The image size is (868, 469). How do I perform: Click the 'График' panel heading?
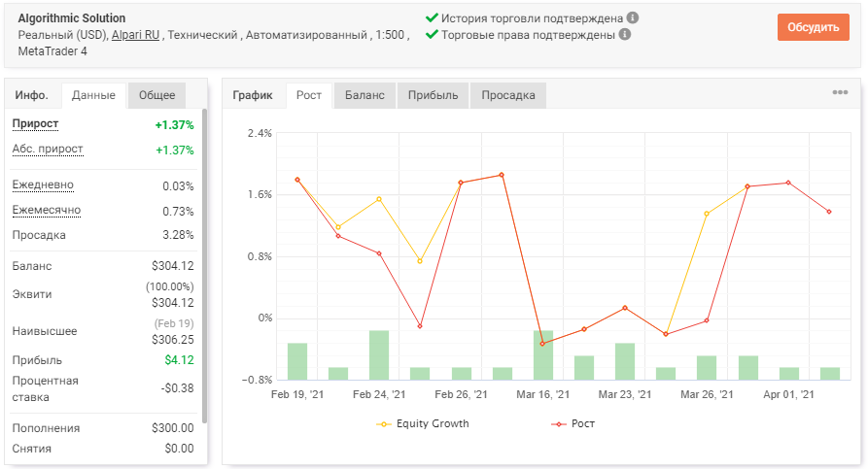click(253, 95)
